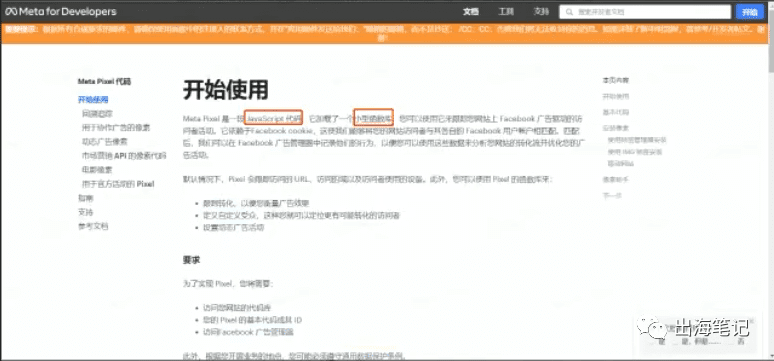Open the 用于动作广告的像素 sidebar item
Viewport: 774px width, 361px height.
click(x=116, y=127)
